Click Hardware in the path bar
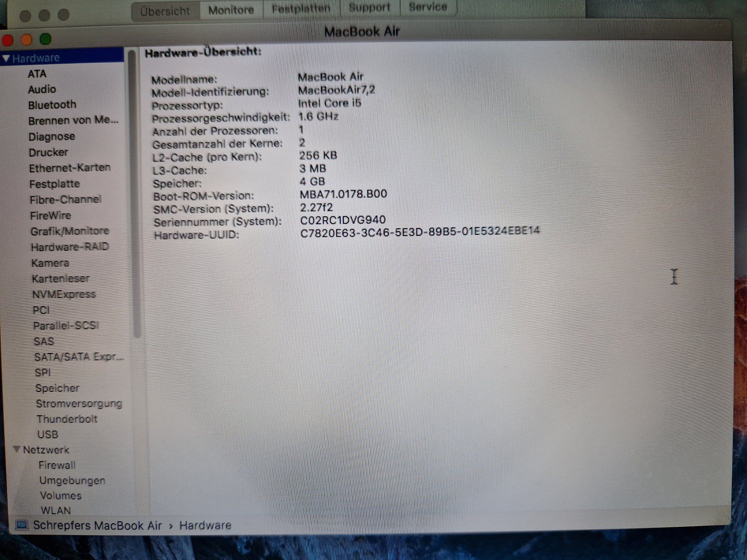747x560 pixels. click(x=205, y=526)
